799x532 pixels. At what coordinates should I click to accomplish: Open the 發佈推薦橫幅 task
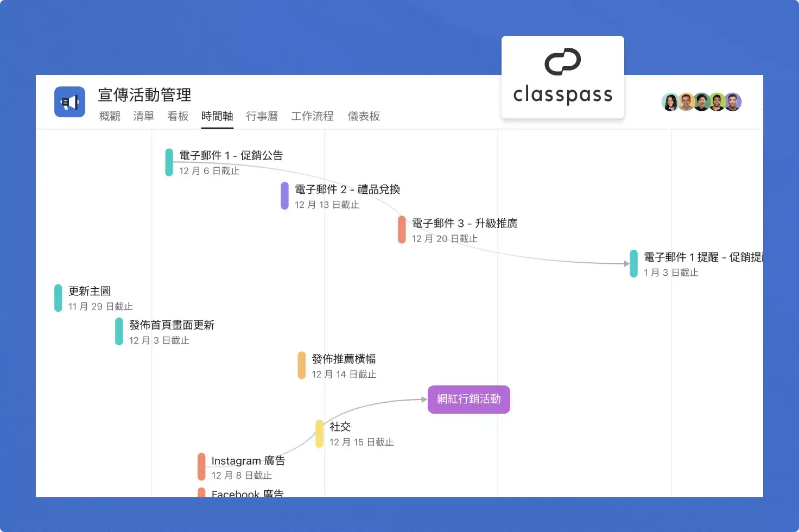(x=344, y=359)
